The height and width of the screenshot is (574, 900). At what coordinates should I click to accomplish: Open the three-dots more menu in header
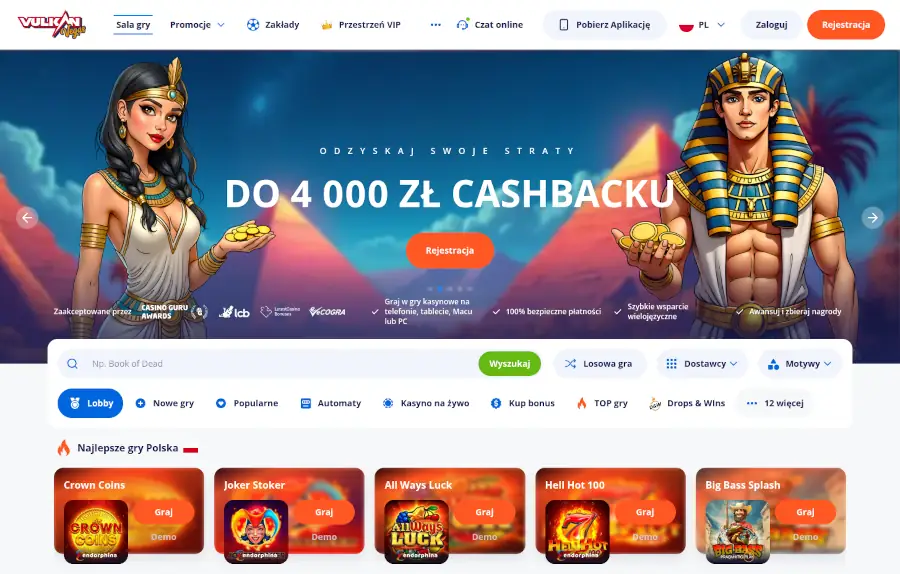pos(436,25)
